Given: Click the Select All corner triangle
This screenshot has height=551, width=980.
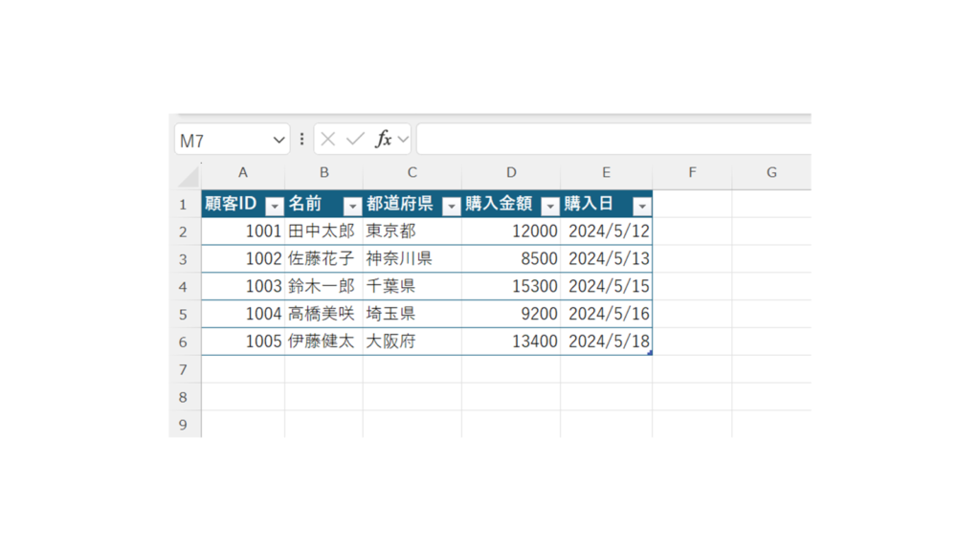Looking at the screenshot, I should [188, 176].
